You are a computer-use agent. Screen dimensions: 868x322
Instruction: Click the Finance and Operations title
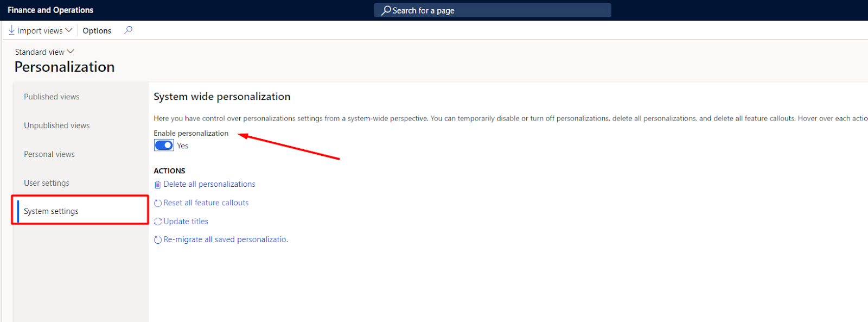[50, 10]
